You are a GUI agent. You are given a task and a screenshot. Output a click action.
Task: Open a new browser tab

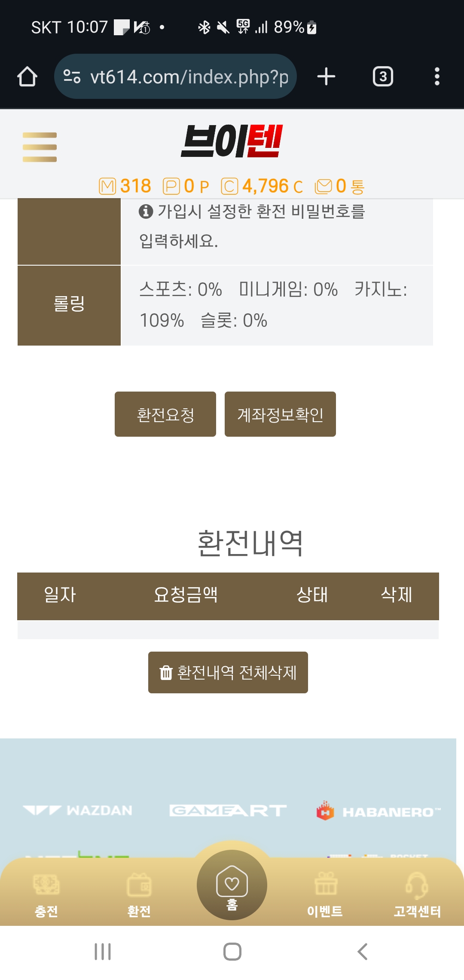(326, 77)
